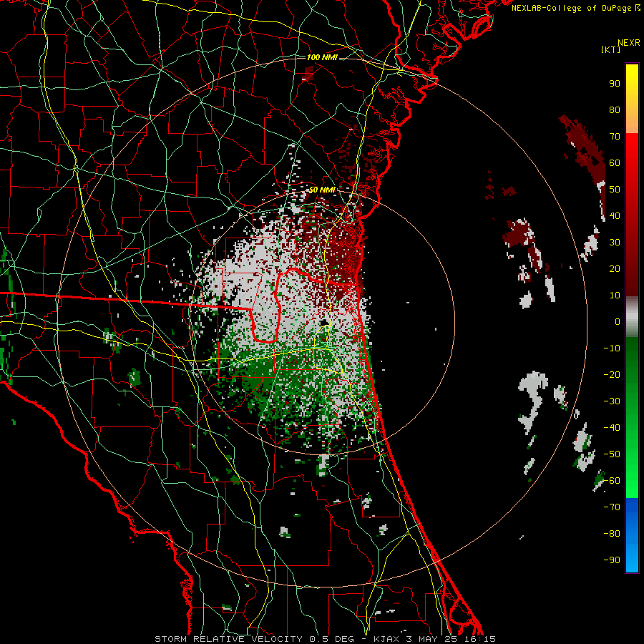This screenshot has width=644, height=644.
Task: Click the NEXR label above the color scale
Action: coord(629,43)
